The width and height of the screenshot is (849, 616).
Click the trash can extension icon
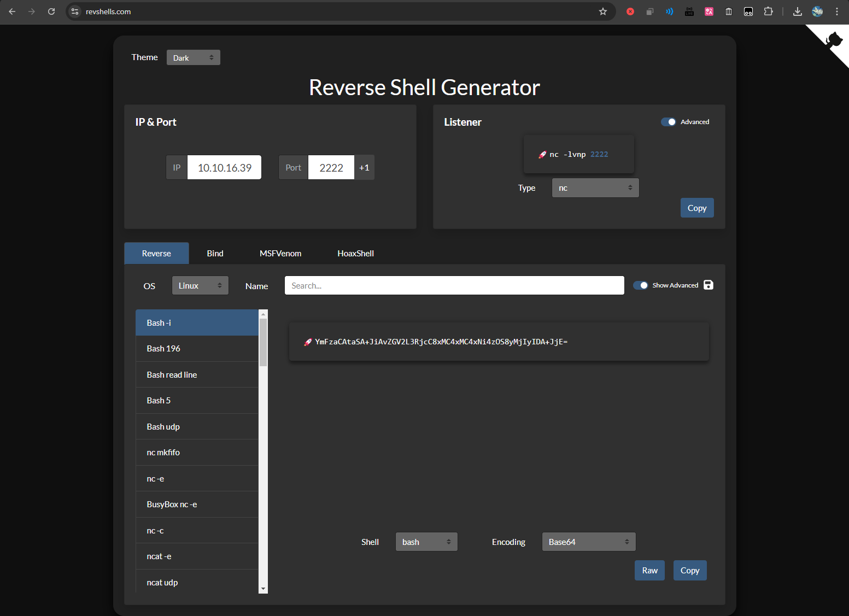click(729, 11)
